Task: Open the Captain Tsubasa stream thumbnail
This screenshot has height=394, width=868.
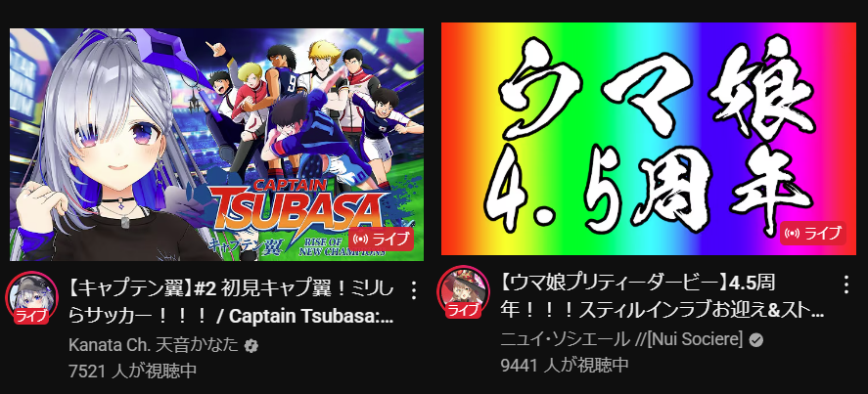Action: (216, 145)
